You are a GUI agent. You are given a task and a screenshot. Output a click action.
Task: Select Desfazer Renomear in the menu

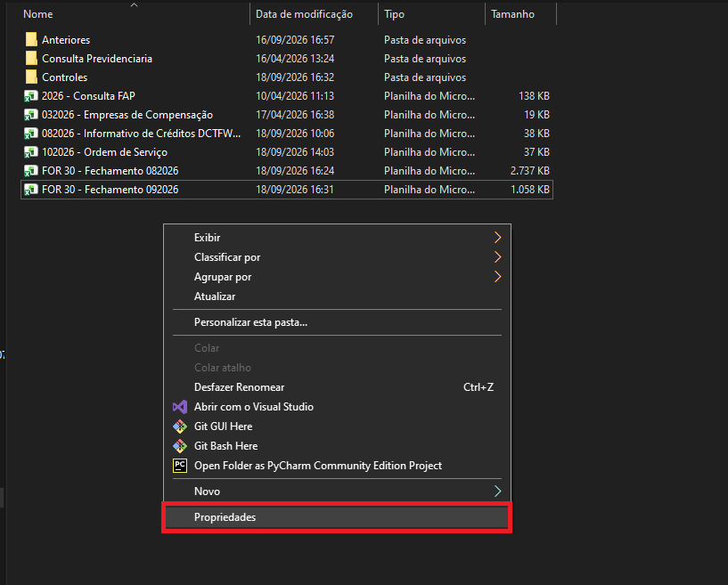click(x=337, y=387)
